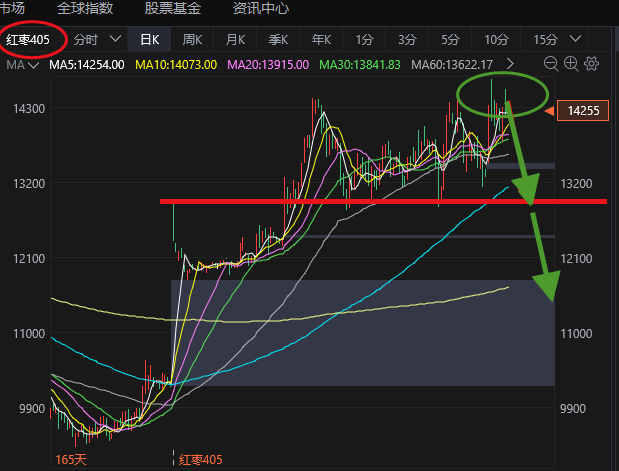
Task: Open the 市场 menu
Action: point(12,8)
